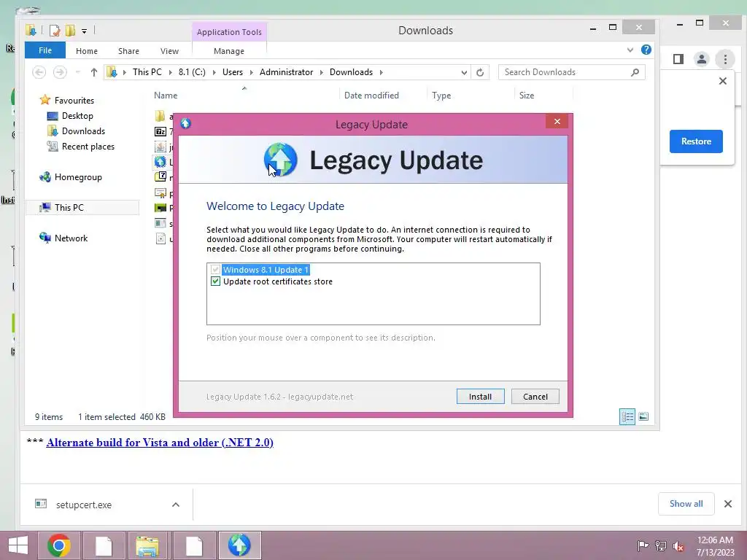Image resolution: width=747 pixels, height=560 pixels.
Task: Open Chrome from taskbar
Action: [x=59, y=545]
